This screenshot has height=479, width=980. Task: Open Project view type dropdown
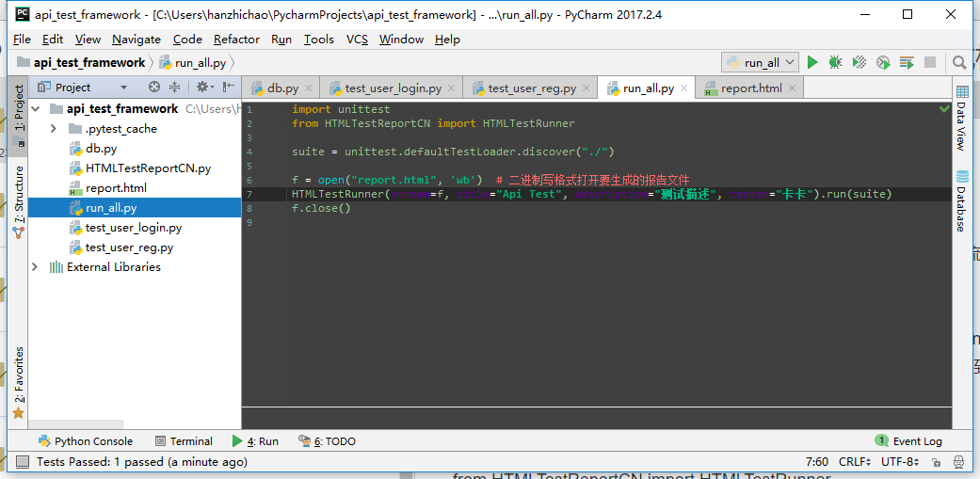123,87
